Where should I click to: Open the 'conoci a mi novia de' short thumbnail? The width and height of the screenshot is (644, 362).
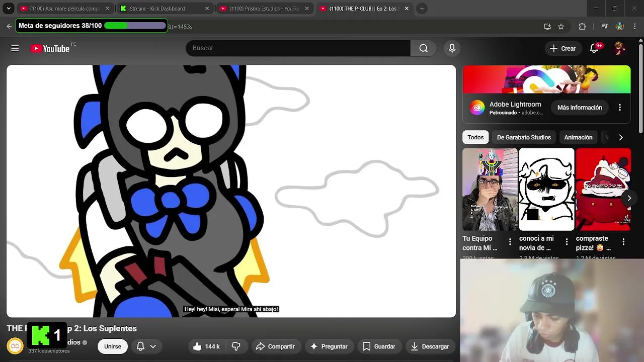coord(546,189)
